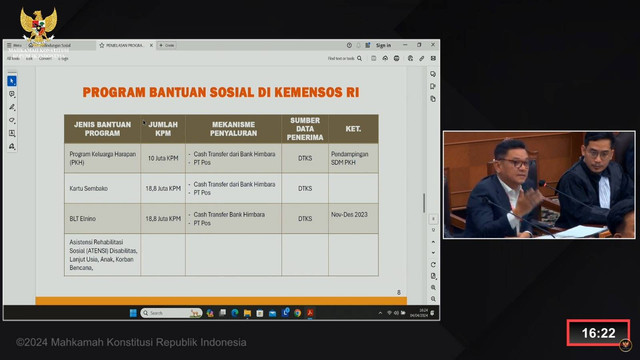Open Google Chrome from taskbar
Screen dimensions: 640x360
298,313
